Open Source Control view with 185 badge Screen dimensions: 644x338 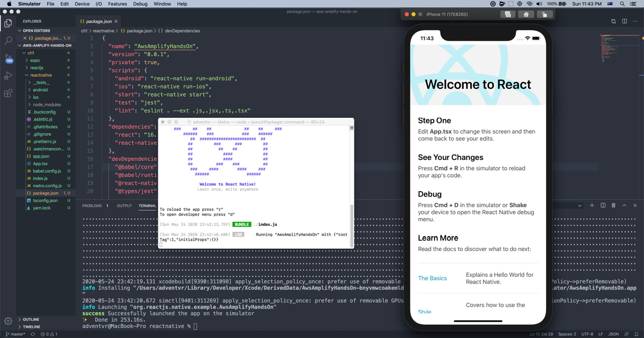pos(8,58)
